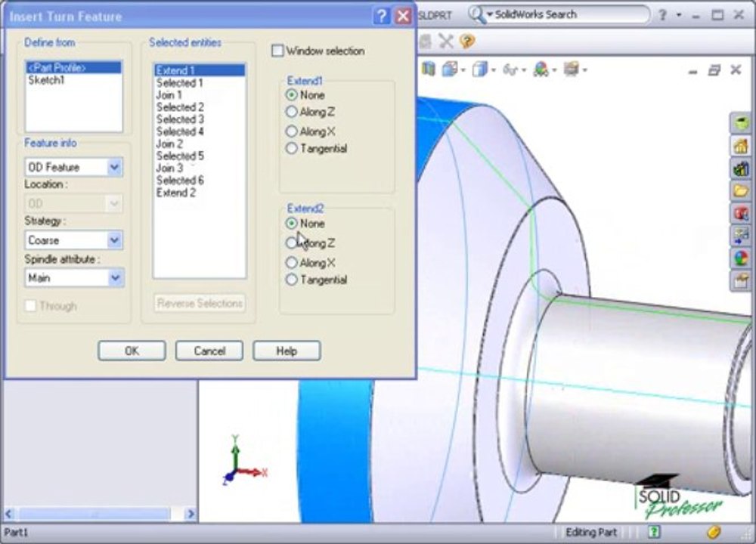Open the SolidWorks Resources home tab
The image size is (756, 544).
(x=742, y=145)
